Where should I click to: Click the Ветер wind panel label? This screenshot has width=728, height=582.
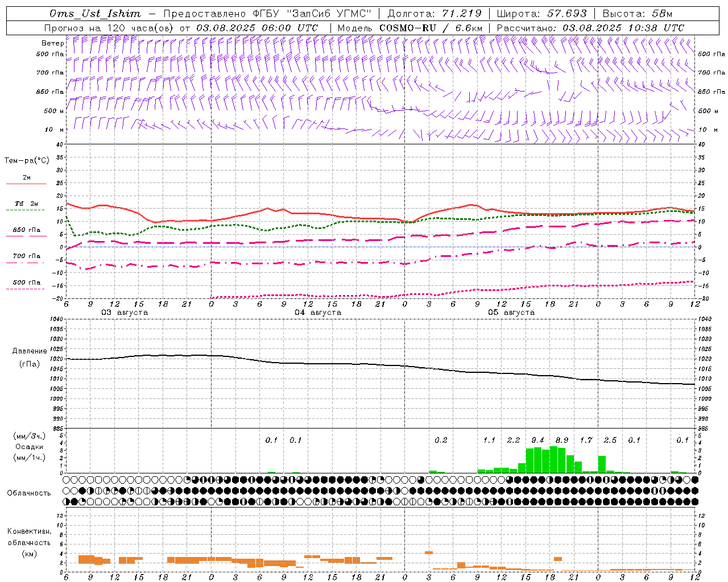tap(52, 43)
